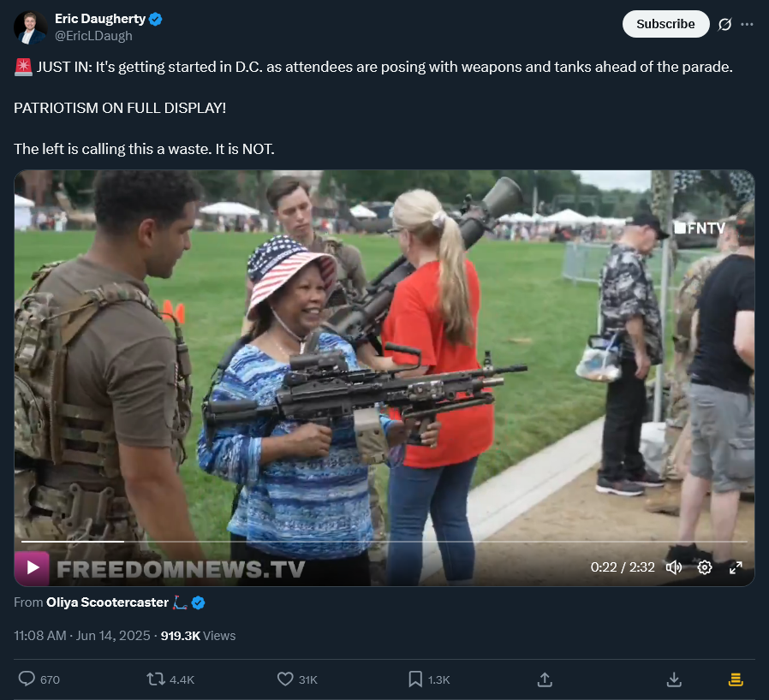
Task: Open video settings gear icon
Action: pos(704,567)
